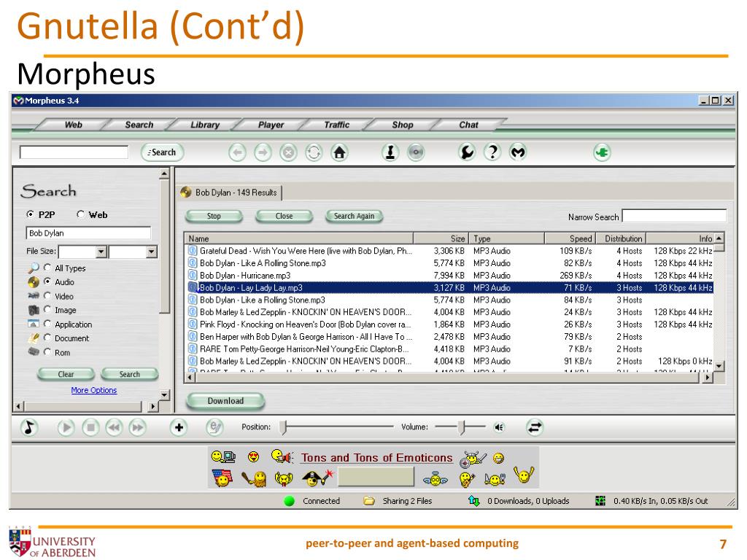Click the stop loading X icon
This screenshot has width=747, height=560.
288,153
